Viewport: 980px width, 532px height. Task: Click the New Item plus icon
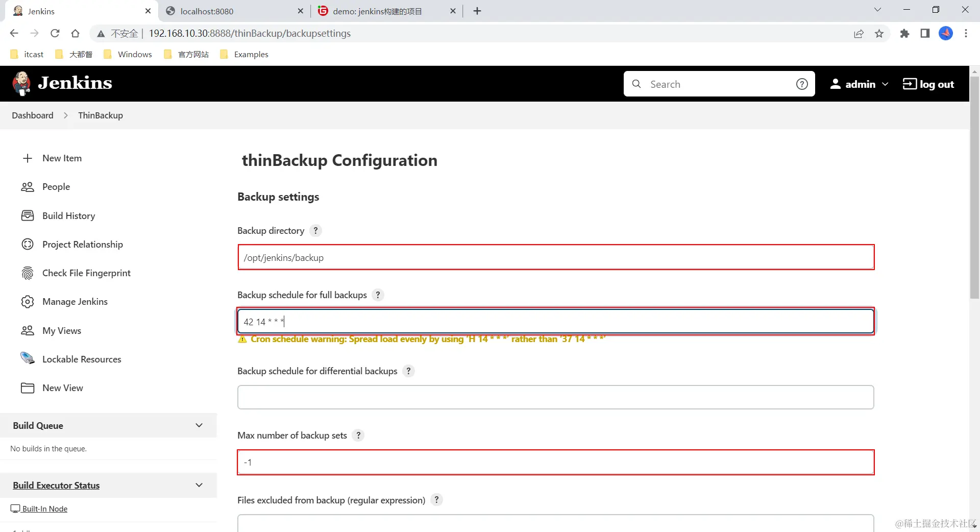tap(28, 158)
